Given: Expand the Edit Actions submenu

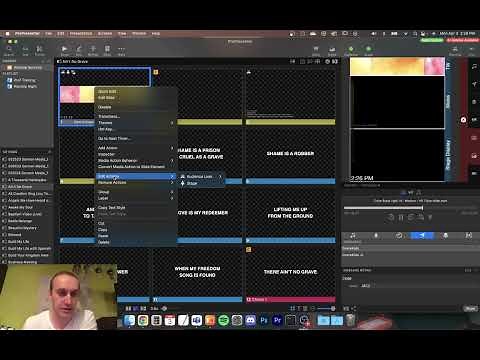Looking at the screenshot, I should click(x=135, y=176).
